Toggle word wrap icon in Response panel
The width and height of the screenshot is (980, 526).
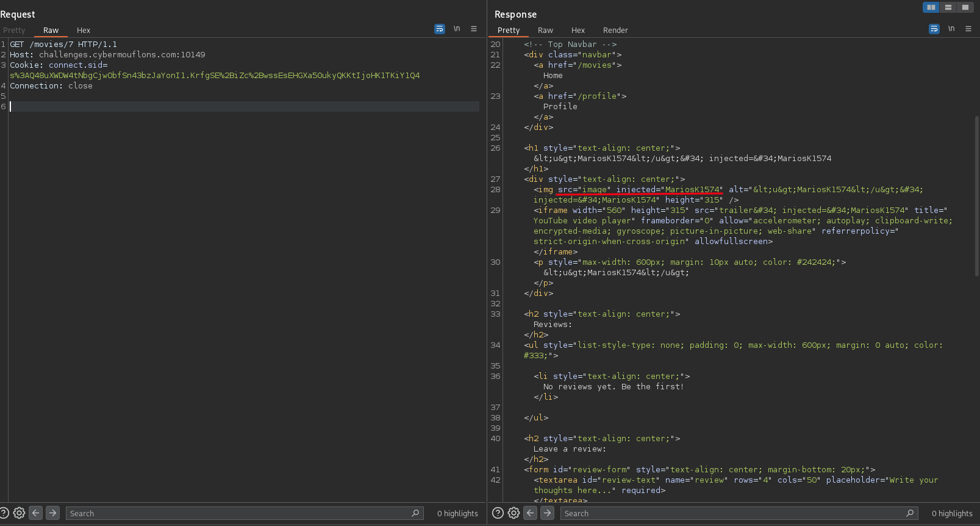click(934, 29)
